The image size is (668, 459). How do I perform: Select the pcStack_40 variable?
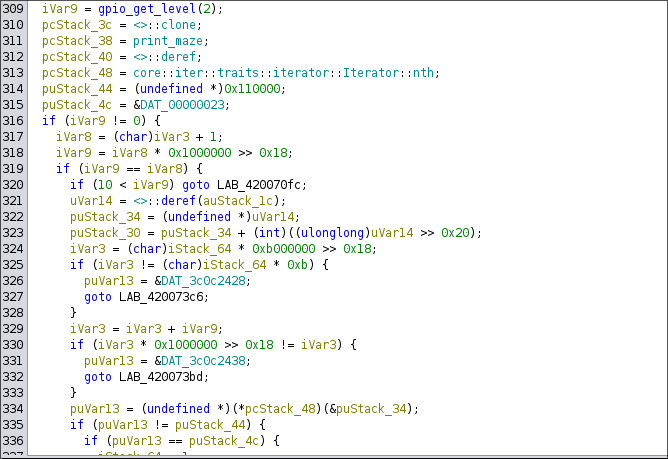pos(76,57)
